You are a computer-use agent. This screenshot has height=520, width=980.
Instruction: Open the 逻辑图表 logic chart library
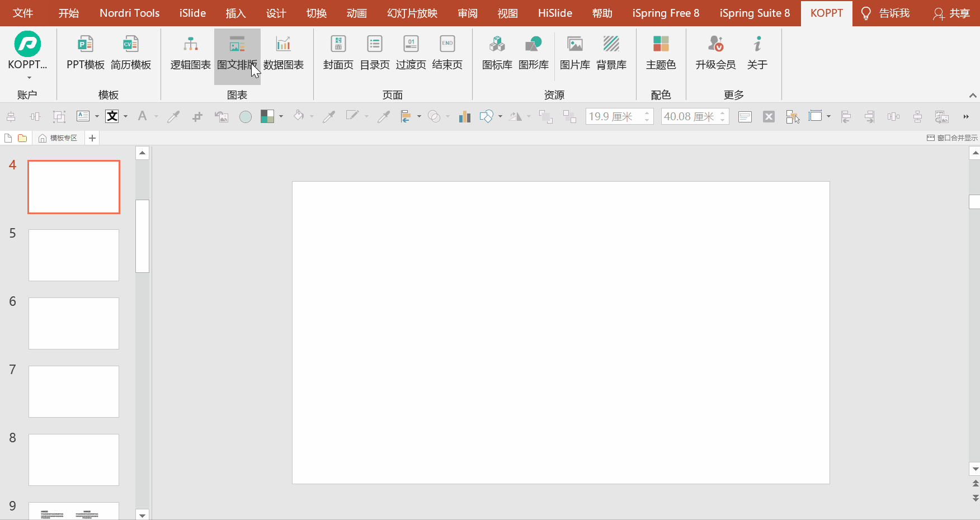(190, 54)
